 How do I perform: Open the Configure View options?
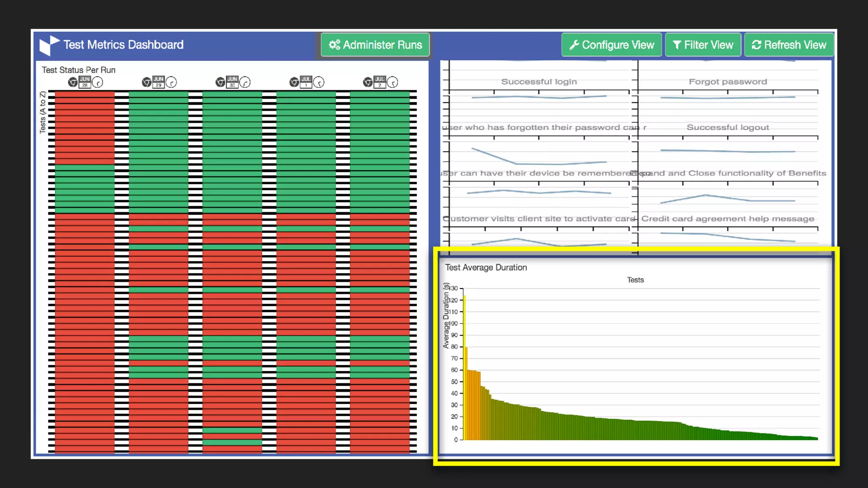tap(611, 45)
